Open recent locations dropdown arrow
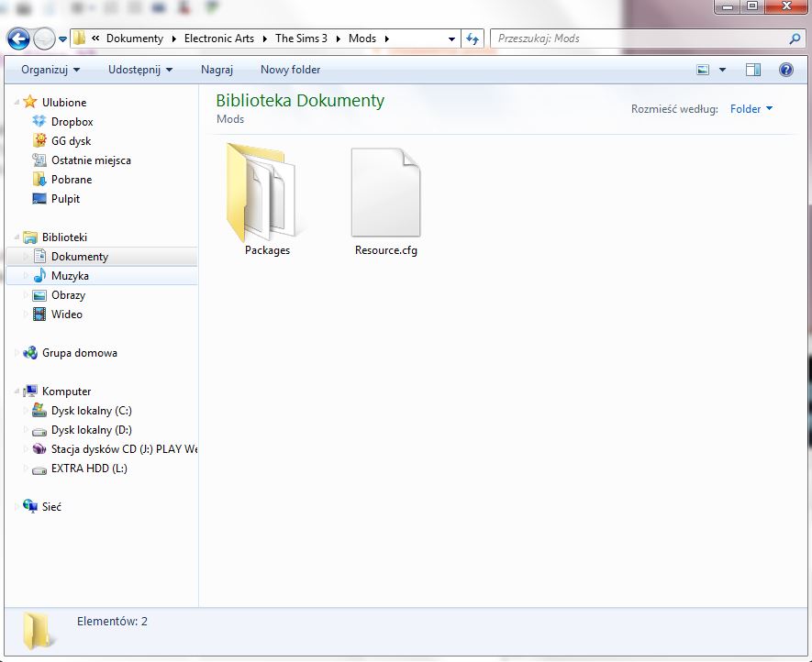Screen dimensions: 812x662 pyautogui.click(x=62, y=39)
